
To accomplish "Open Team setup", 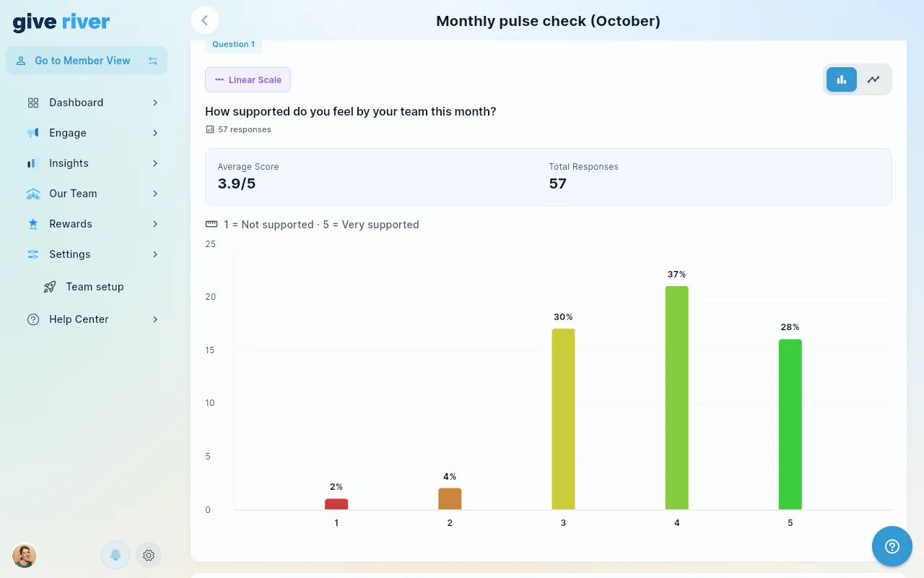I will click(95, 287).
